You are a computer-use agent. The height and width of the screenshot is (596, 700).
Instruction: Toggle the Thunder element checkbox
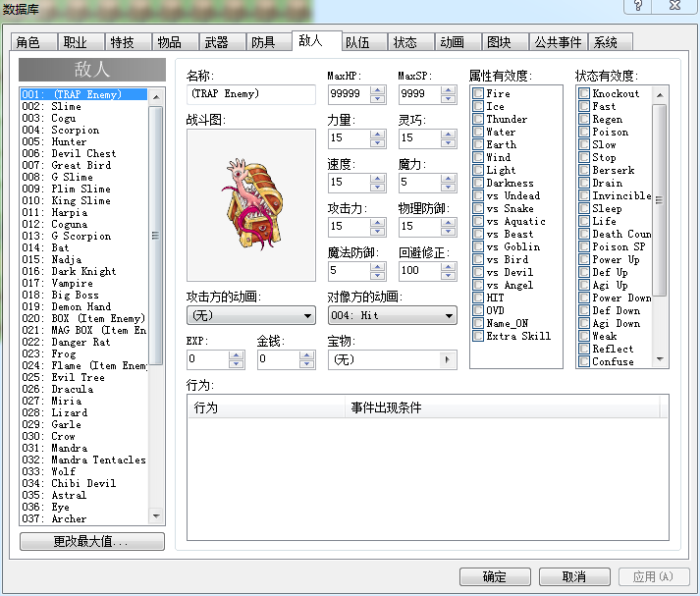pyautogui.click(x=478, y=119)
